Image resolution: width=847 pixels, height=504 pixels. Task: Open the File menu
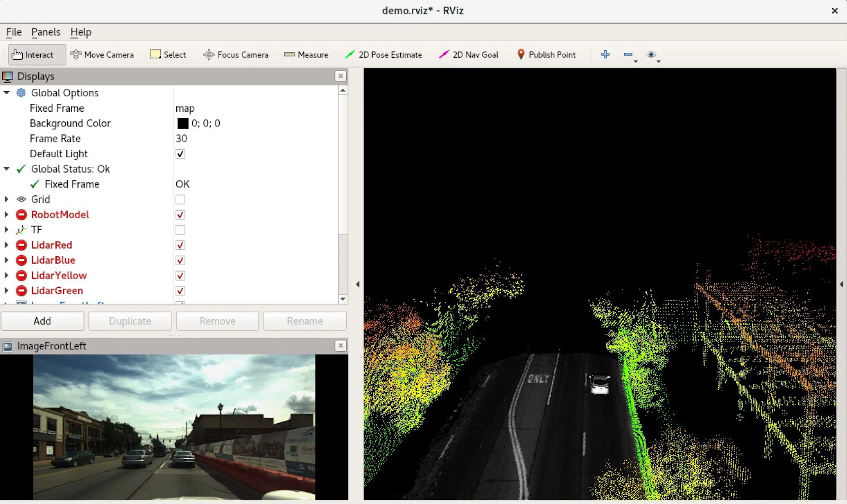click(x=14, y=32)
